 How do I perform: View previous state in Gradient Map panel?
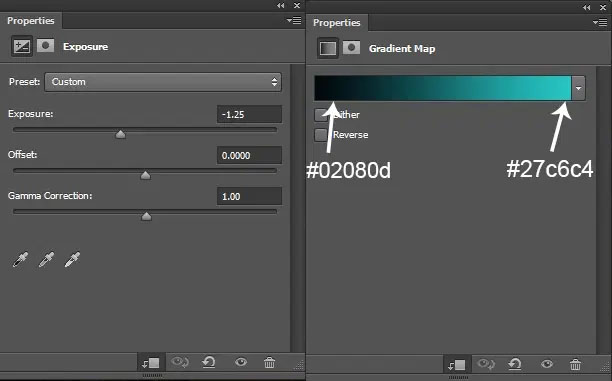pyautogui.click(x=486, y=365)
